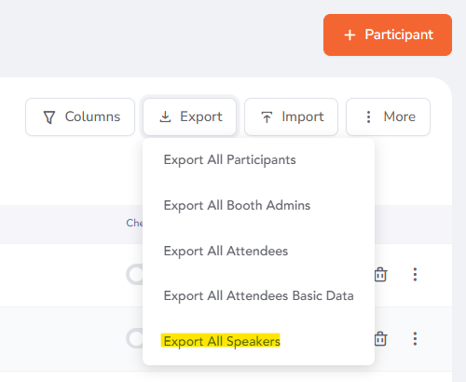Click the plus icon on Participant button
This screenshot has width=466, height=382.
350,35
